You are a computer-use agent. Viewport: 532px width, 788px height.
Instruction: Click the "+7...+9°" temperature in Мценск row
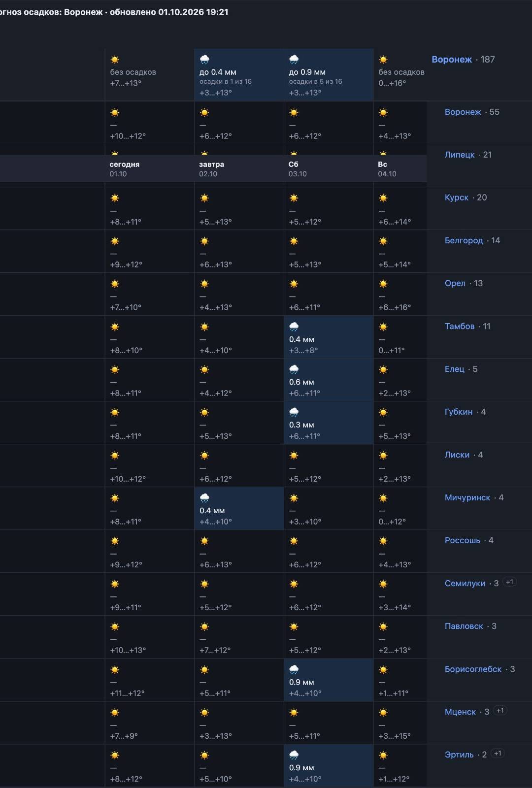click(124, 736)
